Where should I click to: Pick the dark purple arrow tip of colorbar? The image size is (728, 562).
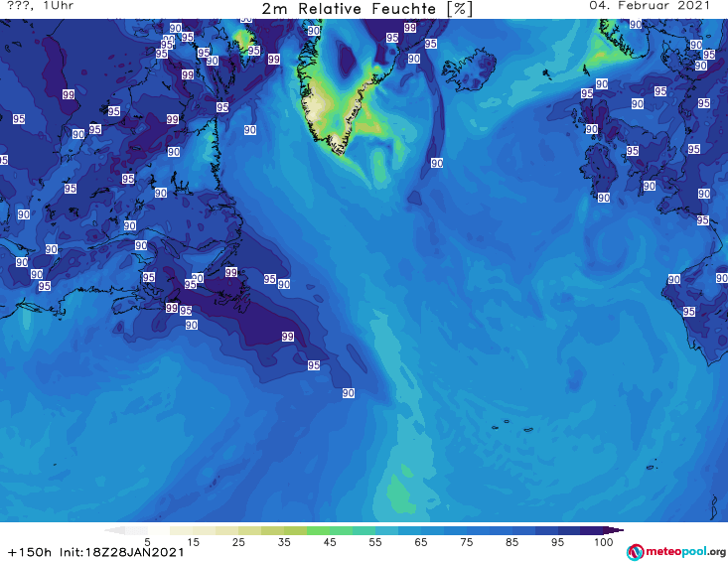pos(614,530)
